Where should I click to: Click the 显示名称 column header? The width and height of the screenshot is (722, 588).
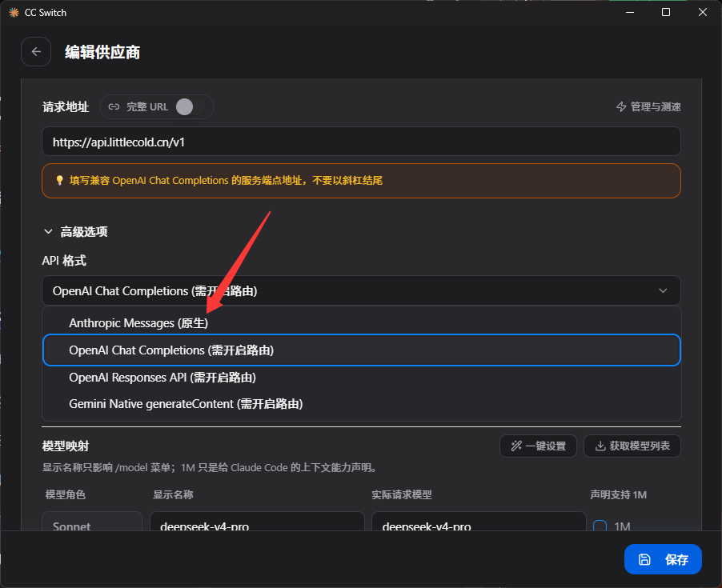pyautogui.click(x=173, y=494)
